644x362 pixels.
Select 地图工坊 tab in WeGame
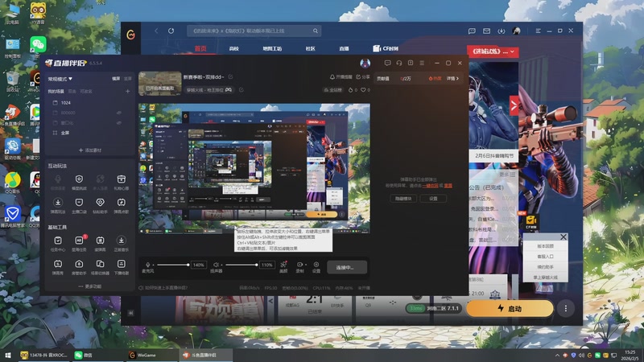(x=272, y=48)
